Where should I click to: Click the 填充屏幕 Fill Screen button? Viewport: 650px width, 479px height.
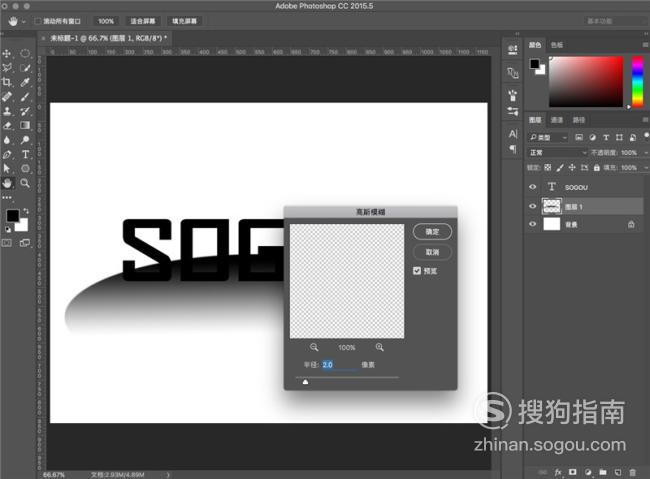pos(184,21)
